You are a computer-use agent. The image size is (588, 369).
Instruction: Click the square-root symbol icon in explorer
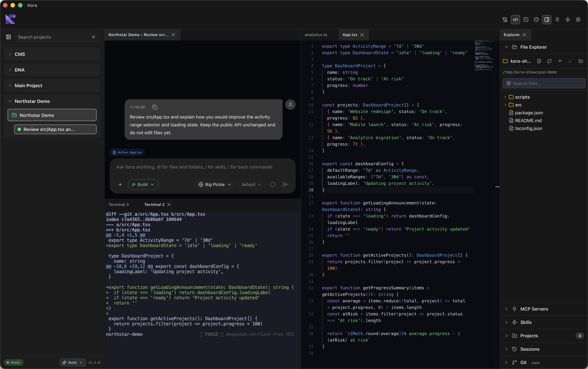pyautogui.click(x=570, y=61)
